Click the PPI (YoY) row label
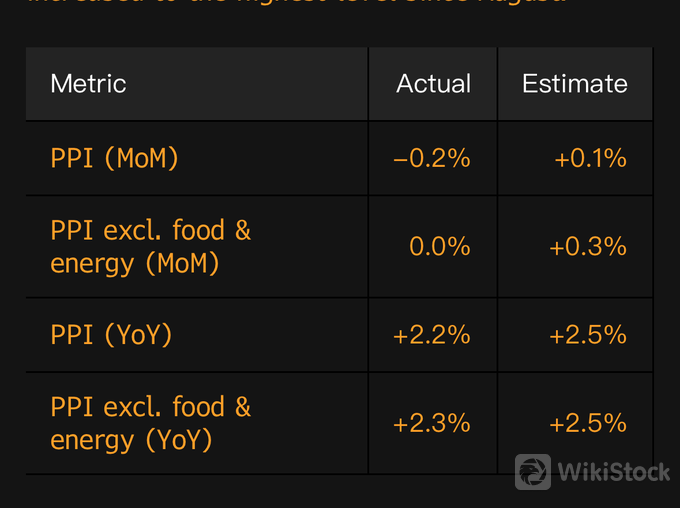This screenshot has height=508, width=680. click(111, 335)
